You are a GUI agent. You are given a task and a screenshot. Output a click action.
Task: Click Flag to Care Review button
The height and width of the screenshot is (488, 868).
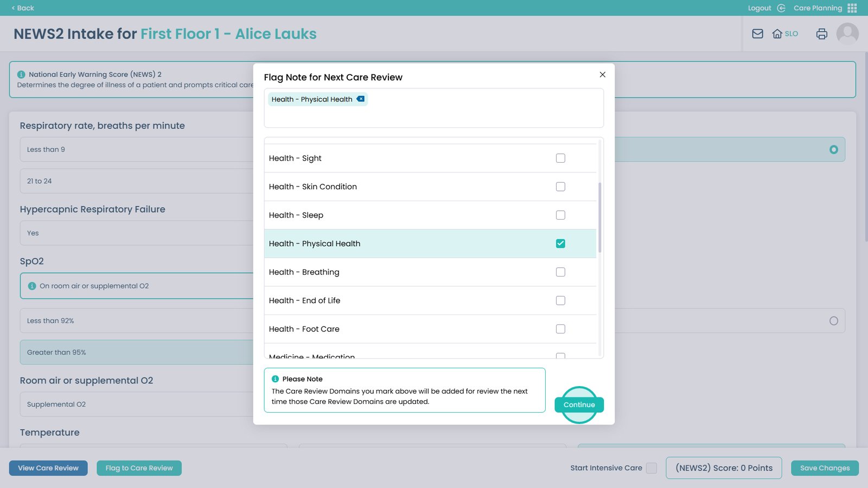click(139, 468)
